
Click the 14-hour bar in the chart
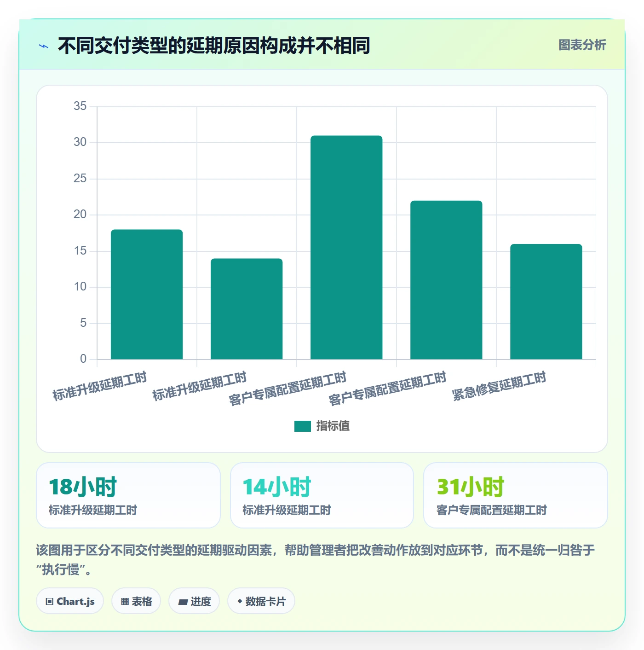pos(247,309)
